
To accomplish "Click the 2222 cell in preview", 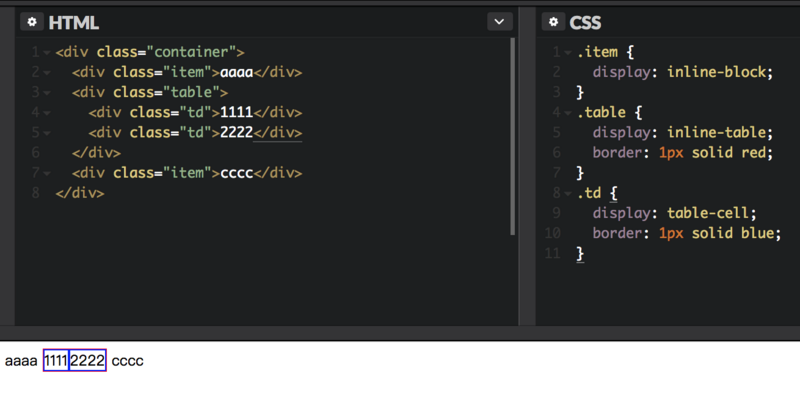I will (87, 361).
